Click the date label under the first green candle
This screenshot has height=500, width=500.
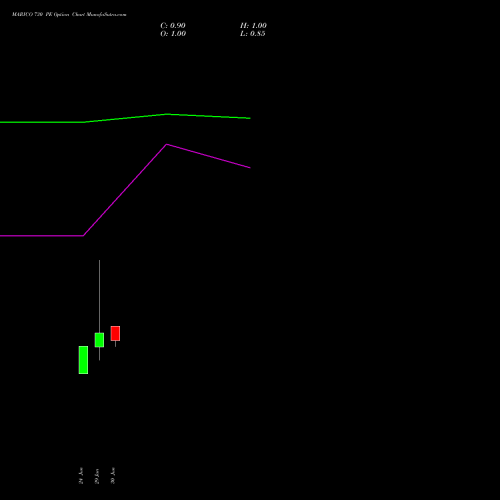[x=81, y=476]
